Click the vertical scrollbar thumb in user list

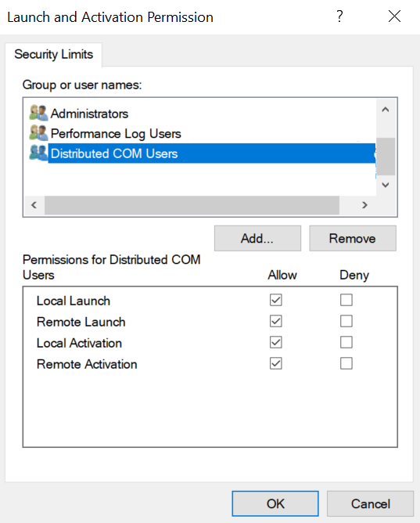(386, 157)
